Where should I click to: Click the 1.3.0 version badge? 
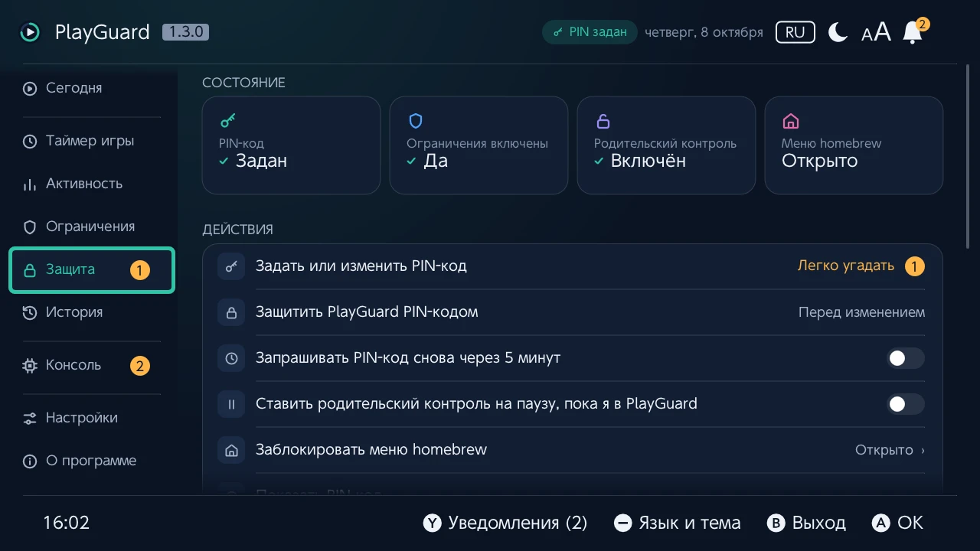(x=185, y=32)
